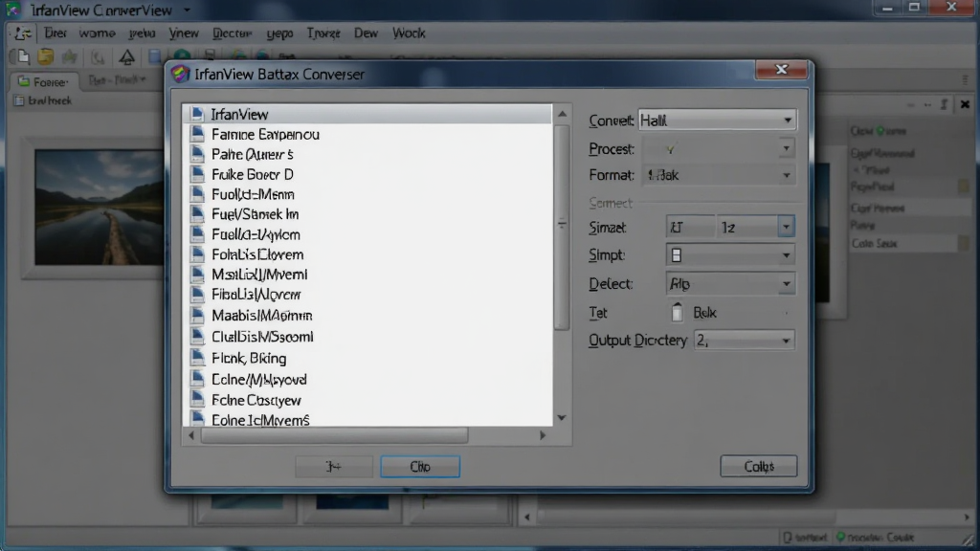Open the Format dropdown
Viewport: 980px width, 551px height.
pos(718,176)
